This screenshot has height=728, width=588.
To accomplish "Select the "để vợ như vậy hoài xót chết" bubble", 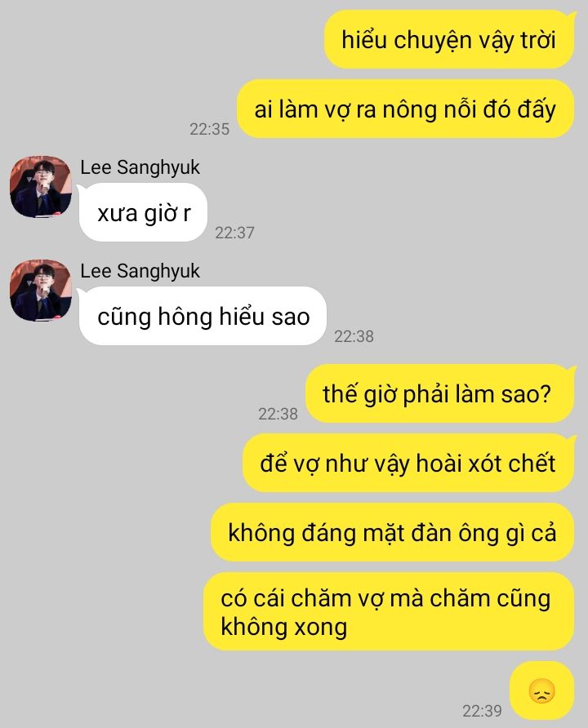I will (x=408, y=463).
